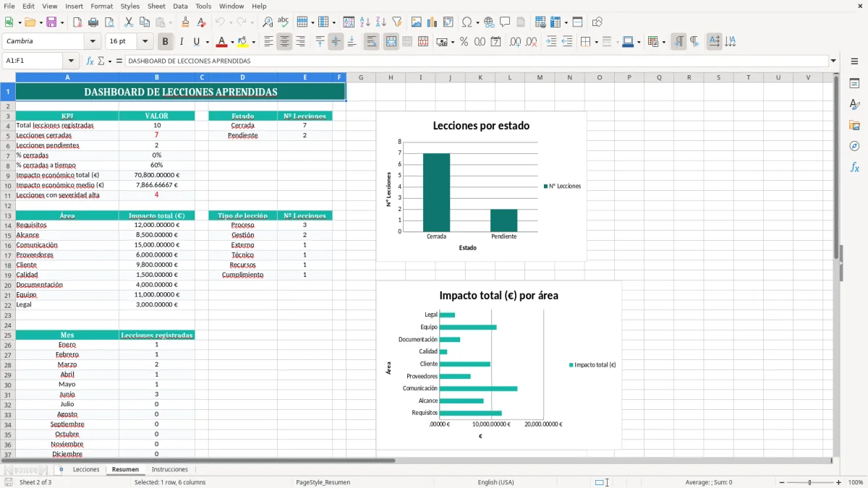Export directly as PDF
868x488 pixels.
coord(77,22)
